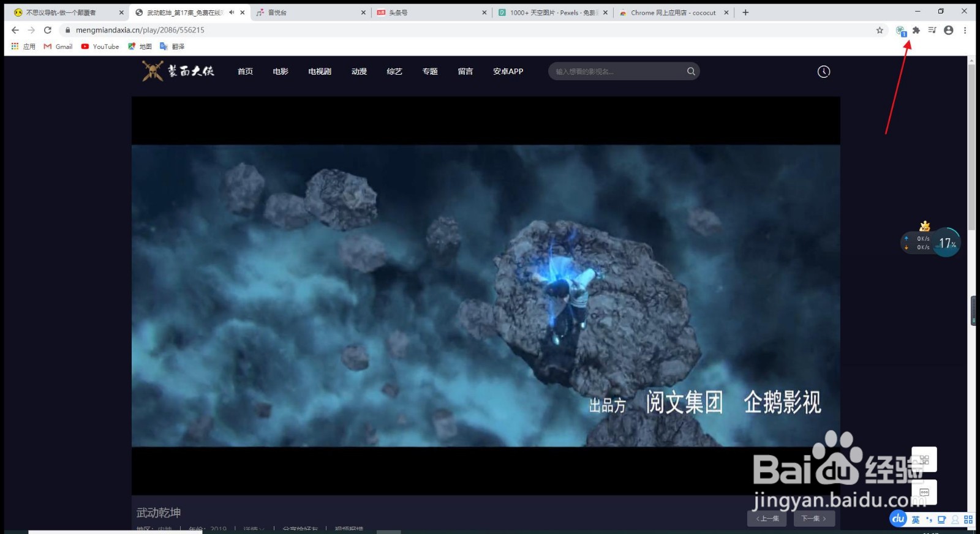Click the video player area
The image size is (980, 534).
click(486, 296)
